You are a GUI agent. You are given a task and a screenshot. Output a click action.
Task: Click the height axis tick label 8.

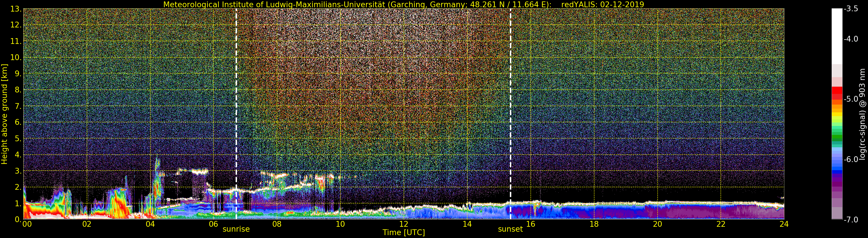coord(18,90)
